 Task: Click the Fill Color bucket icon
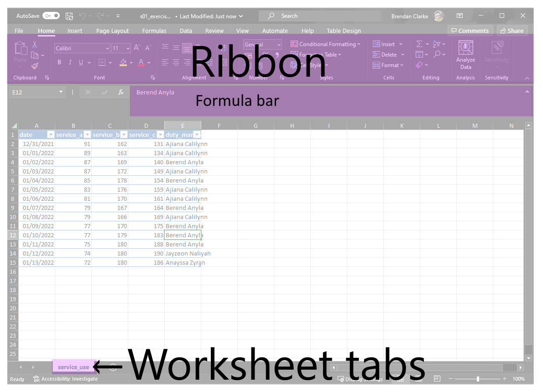coord(123,63)
